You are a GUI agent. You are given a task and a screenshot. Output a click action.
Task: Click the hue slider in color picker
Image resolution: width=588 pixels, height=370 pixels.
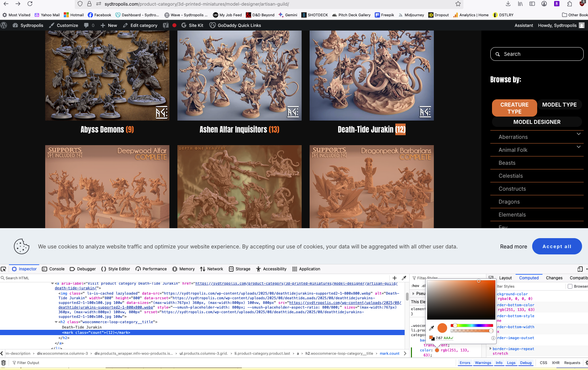point(472,325)
